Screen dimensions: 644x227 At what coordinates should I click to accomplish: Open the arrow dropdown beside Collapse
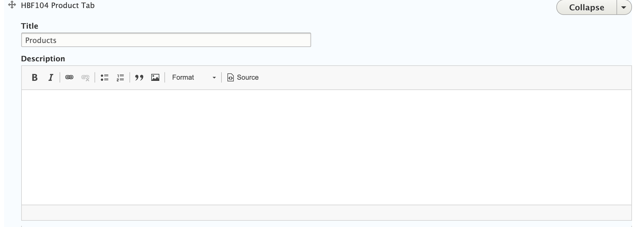point(624,7)
